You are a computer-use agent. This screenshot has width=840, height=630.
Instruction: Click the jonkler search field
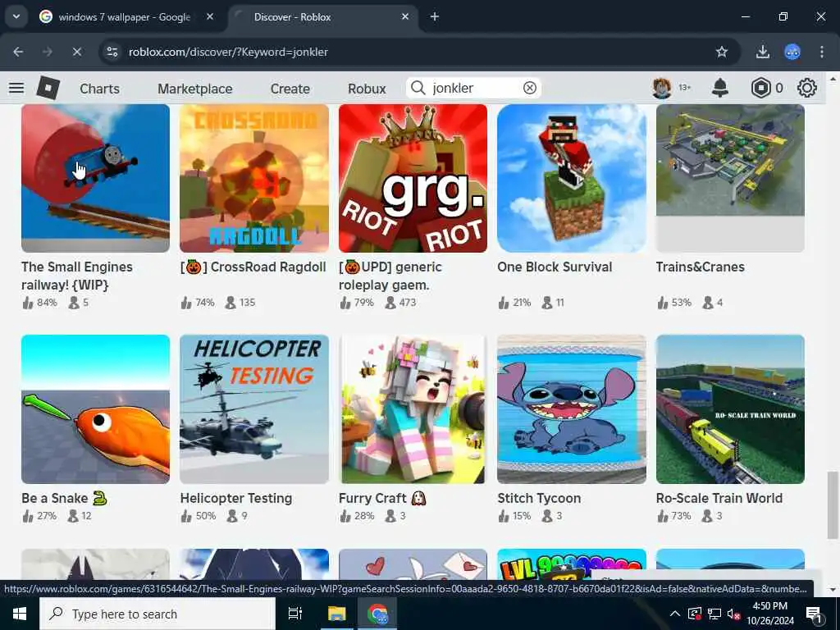pos(474,88)
